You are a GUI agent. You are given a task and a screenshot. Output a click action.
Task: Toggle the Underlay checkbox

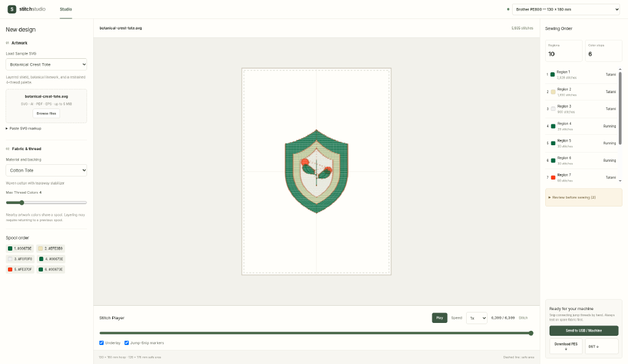click(x=101, y=343)
